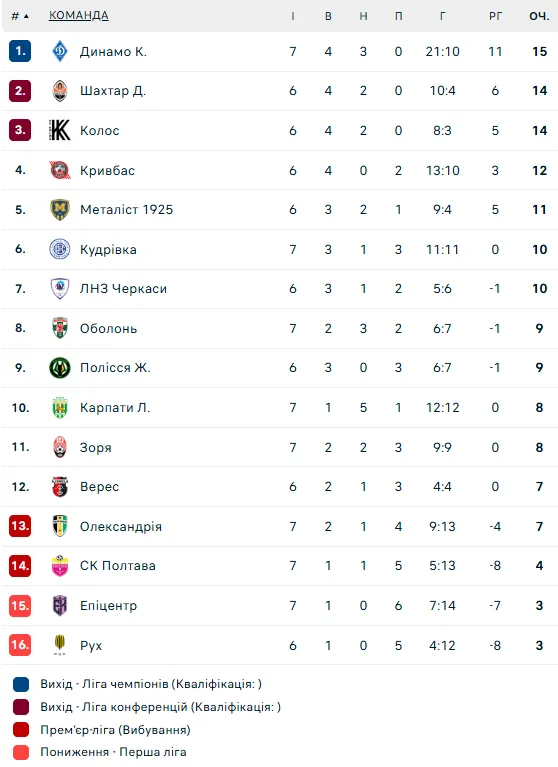
Task: Select the Карпати Л. crest icon
Action: (x=60, y=407)
